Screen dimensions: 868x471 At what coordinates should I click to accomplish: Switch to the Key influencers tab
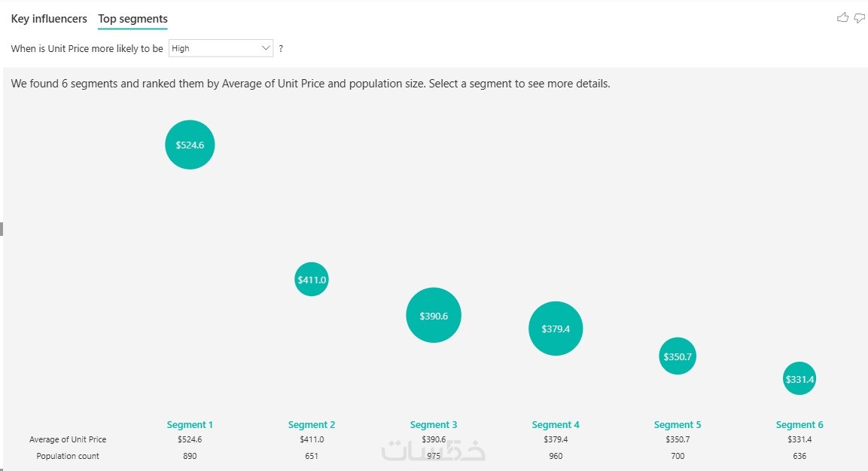click(49, 19)
